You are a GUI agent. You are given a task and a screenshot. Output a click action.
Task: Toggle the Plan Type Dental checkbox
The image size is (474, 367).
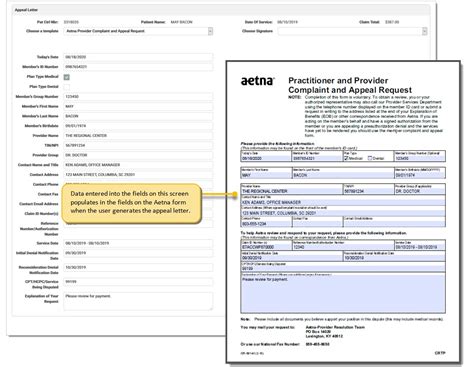(x=67, y=87)
